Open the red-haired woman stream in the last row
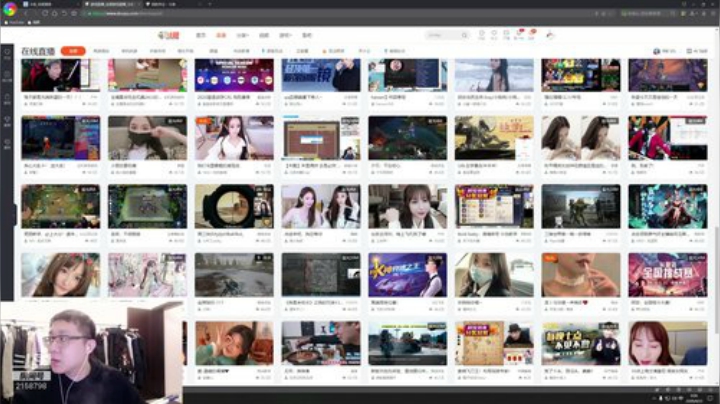720x404 pixels. coord(668,343)
